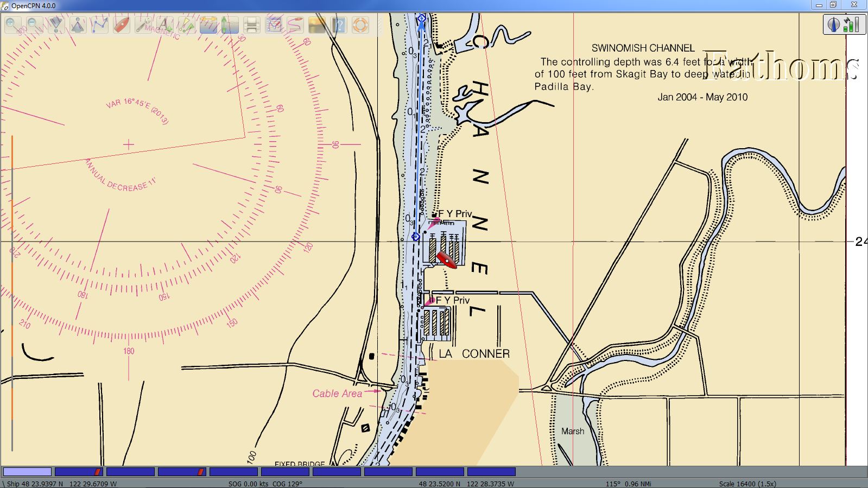Click blue route waypoint diamond near marina
This screenshot has height=488, width=868.
point(416,237)
